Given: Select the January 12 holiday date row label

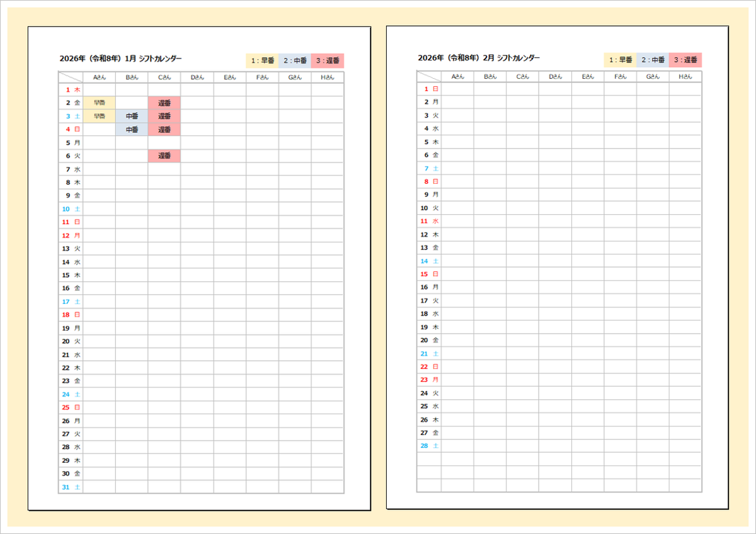Looking at the screenshot, I should point(71,235).
